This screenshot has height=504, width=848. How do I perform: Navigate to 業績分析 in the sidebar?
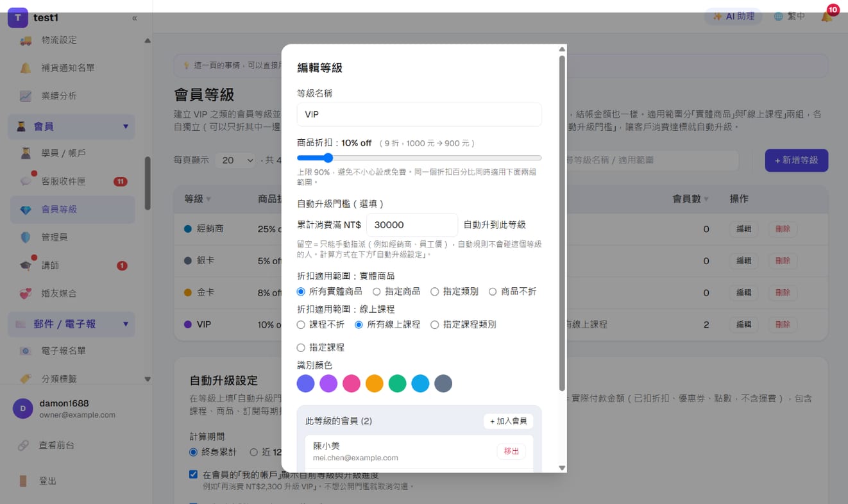click(72, 96)
